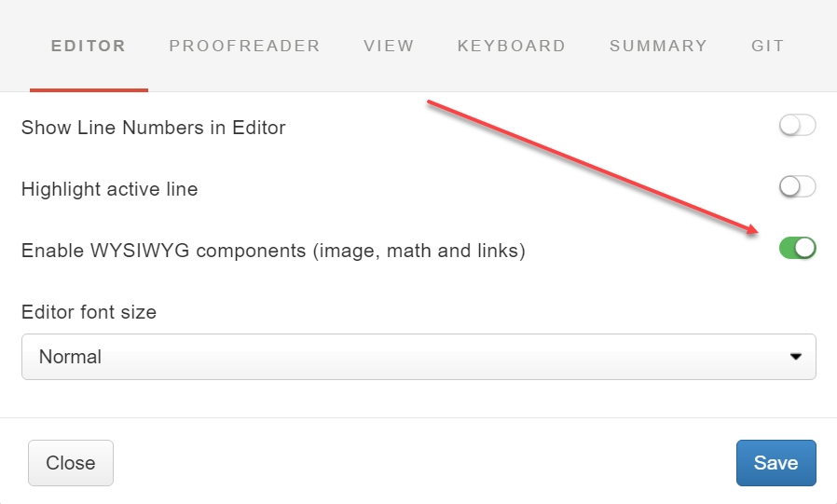Click the tail start of the red arrow
This screenshot has height=504, width=837.
pyautogui.click(x=430, y=102)
